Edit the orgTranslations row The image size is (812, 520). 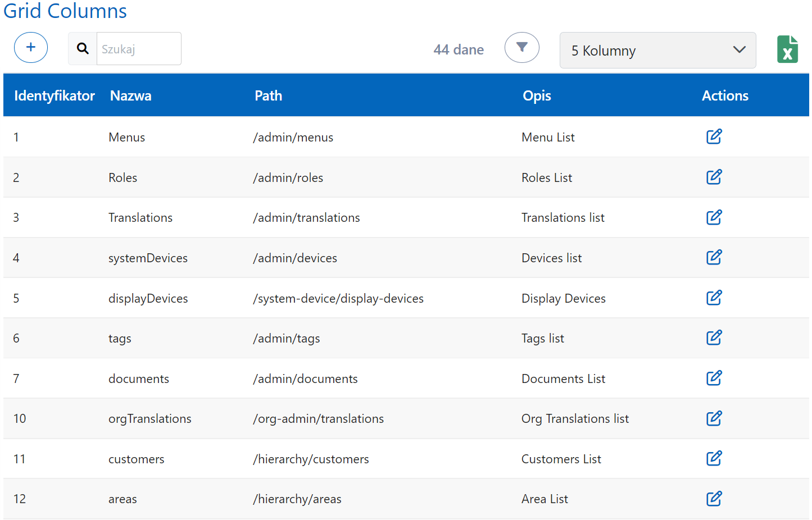[x=714, y=418]
